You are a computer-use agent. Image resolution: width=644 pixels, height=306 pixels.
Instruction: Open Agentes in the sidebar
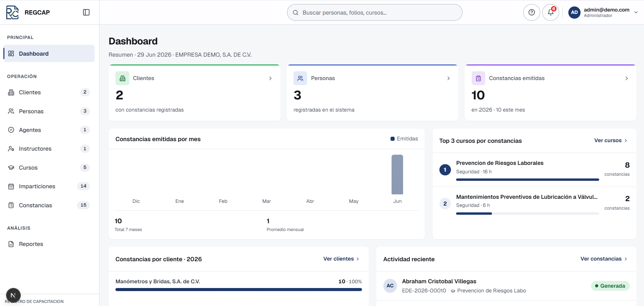[49, 130]
